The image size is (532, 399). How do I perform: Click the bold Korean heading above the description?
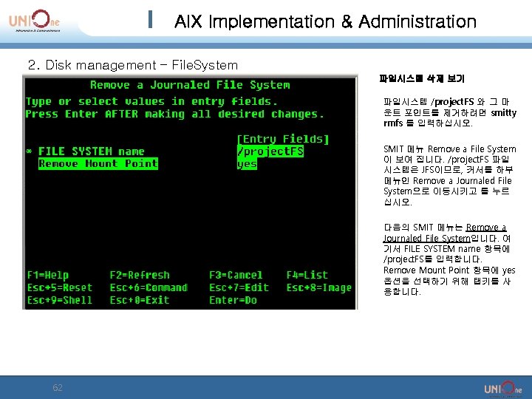pos(422,79)
